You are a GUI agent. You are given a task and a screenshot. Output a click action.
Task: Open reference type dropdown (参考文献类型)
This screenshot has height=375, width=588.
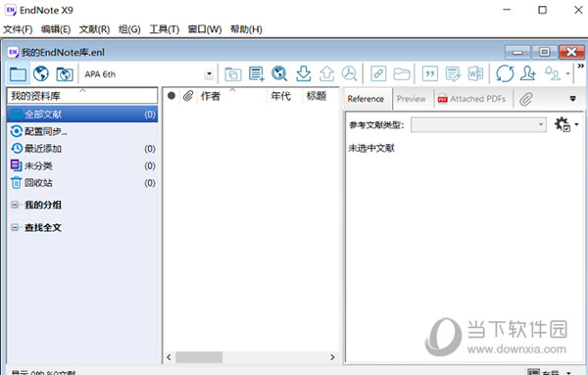(x=478, y=124)
